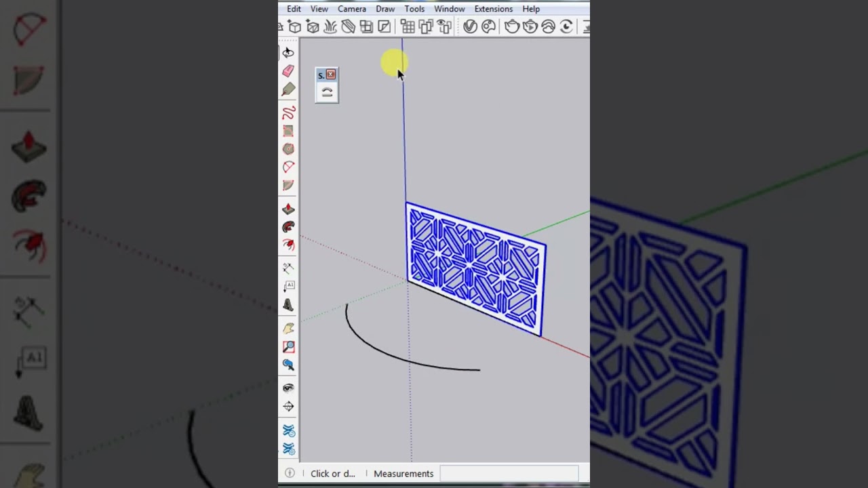This screenshot has width=868, height=488.
Task: Select the Paint Bucket tool
Action: [x=288, y=89]
